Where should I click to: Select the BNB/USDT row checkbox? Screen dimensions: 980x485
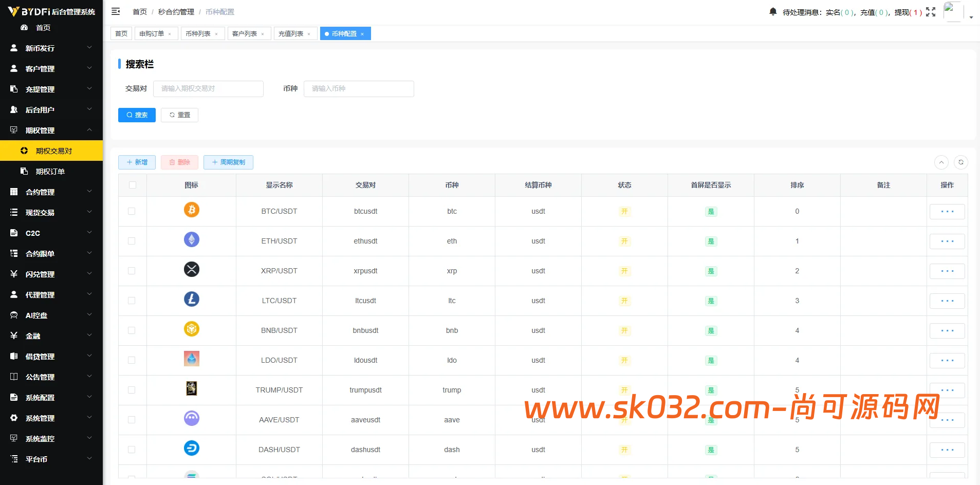[132, 330]
